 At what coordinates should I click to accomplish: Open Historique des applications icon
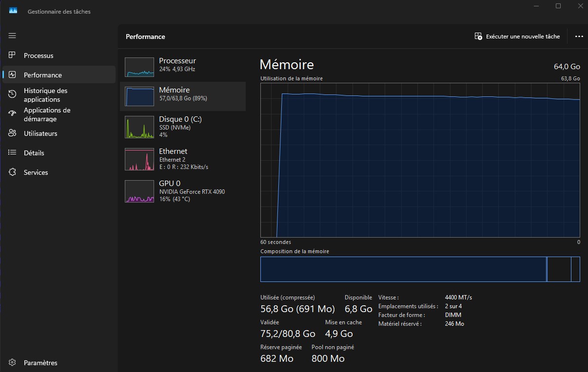(13, 94)
